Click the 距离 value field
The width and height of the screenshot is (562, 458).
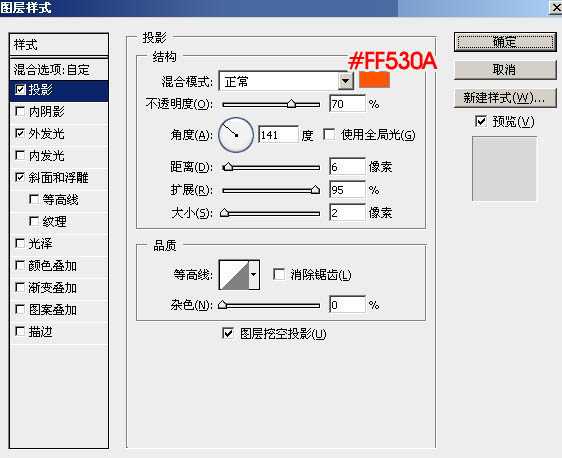coord(347,167)
